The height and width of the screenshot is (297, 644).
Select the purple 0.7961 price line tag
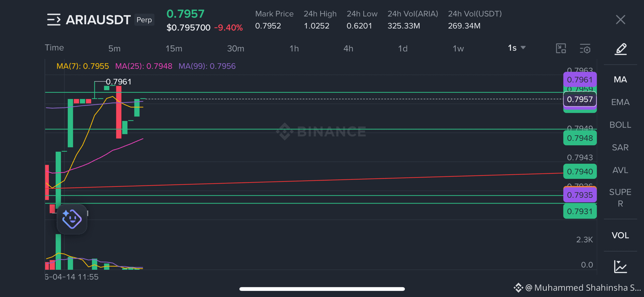point(580,80)
